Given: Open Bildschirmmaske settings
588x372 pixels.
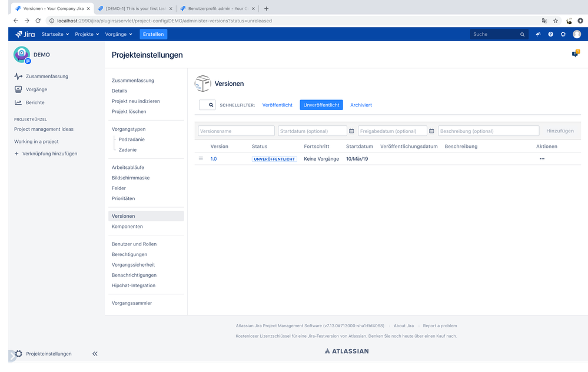Looking at the screenshot, I should pyautogui.click(x=131, y=178).
